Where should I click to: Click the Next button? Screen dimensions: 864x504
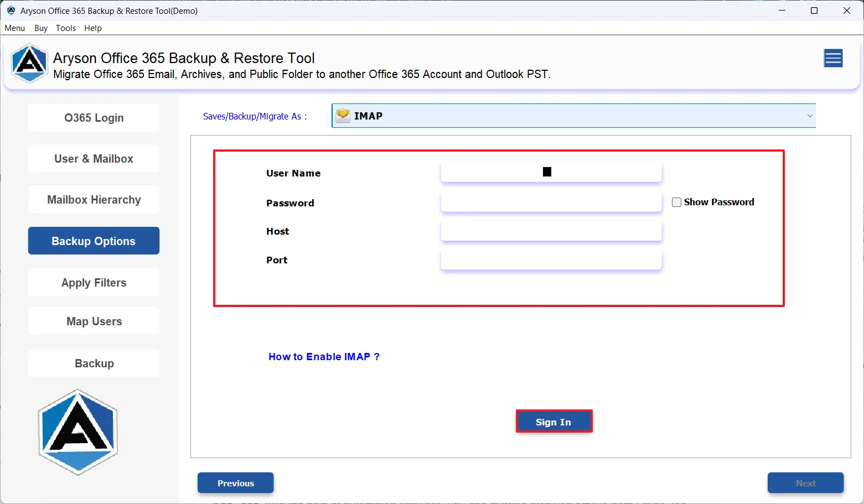tap(805, 483)
